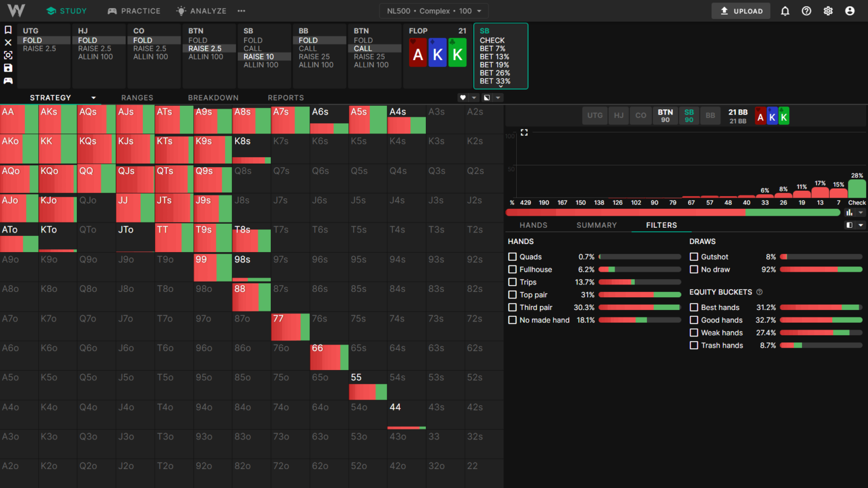The height and width of the screenshot is (488, 868).
Task: Switch to the Ranges tab
Action: [x=137, y=98]
